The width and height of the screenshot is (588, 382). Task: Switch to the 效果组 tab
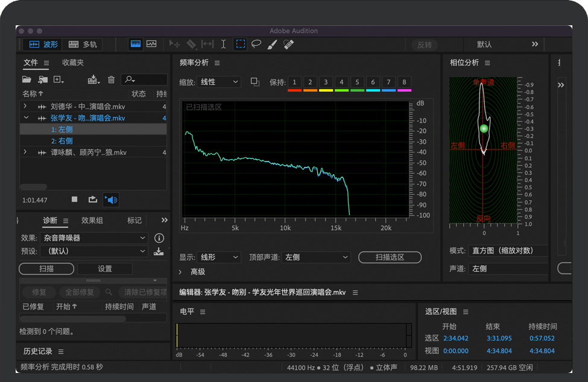pyautogui.click(x=92, y=221)
